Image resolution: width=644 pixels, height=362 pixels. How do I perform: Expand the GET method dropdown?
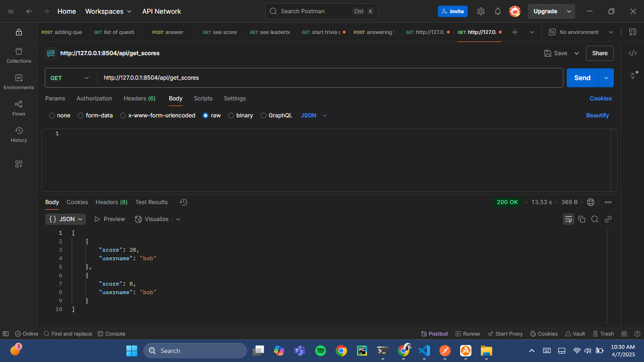70,78
